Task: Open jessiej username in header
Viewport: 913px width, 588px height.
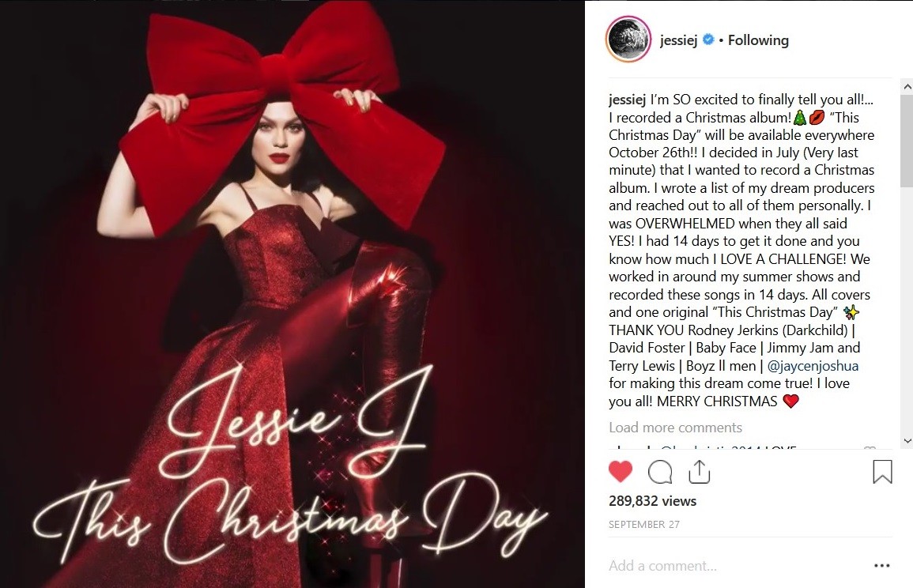Action: pyautogui.click(x=678, y=40)
